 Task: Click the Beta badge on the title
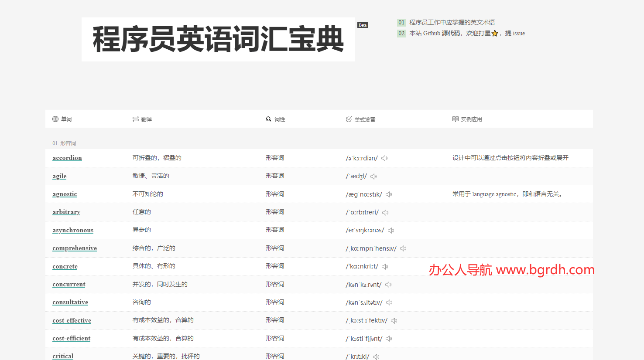[363, 25]
